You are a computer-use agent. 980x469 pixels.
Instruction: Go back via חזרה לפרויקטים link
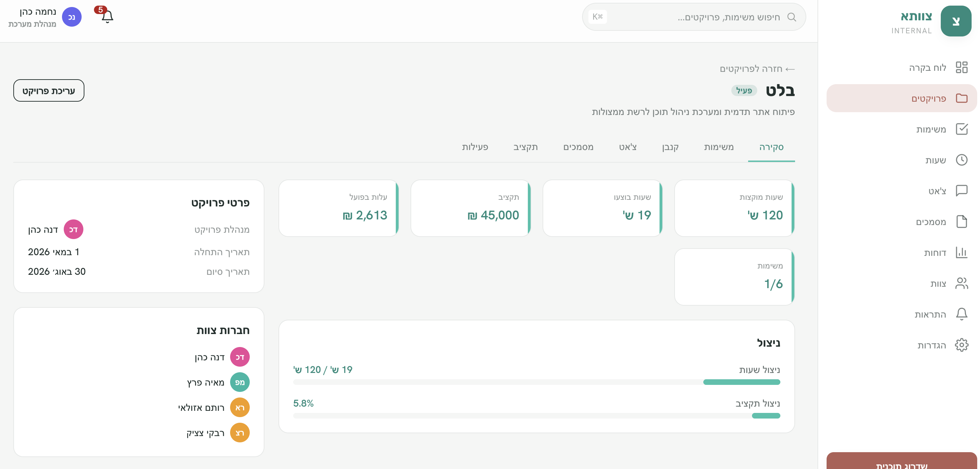[x=757, y=69]
